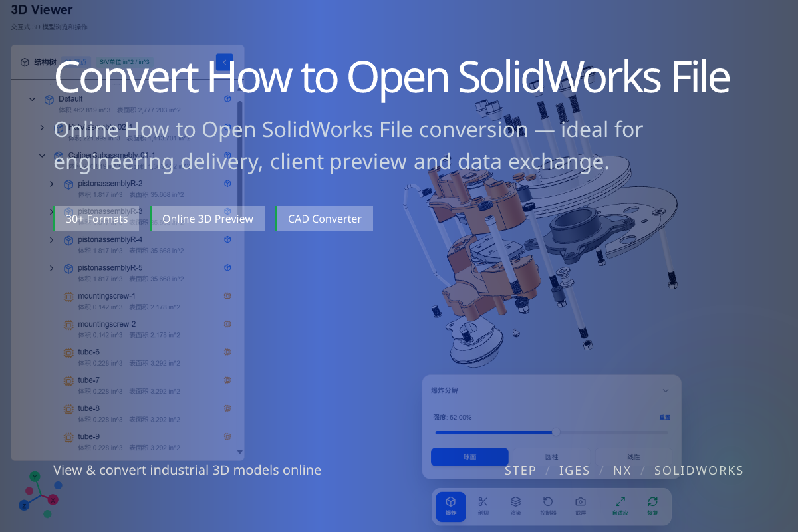The height and width of the screenshot is (532, 798).
Task: Click the 强度: 52.00% label
Action: [x=452, y=418]
